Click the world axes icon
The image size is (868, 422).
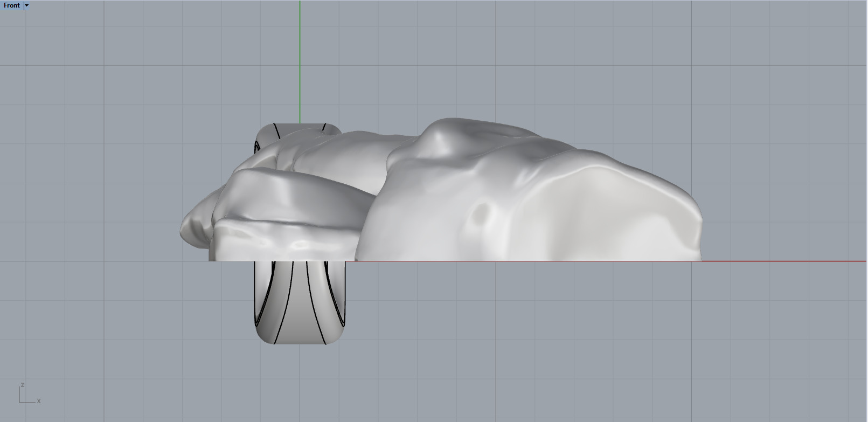[29, 393]
